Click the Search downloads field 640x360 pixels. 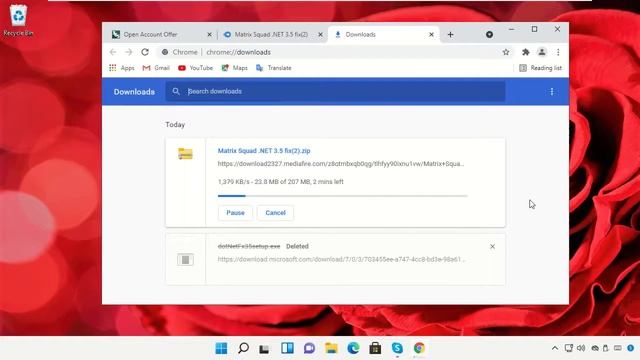[x=336, y=91]
